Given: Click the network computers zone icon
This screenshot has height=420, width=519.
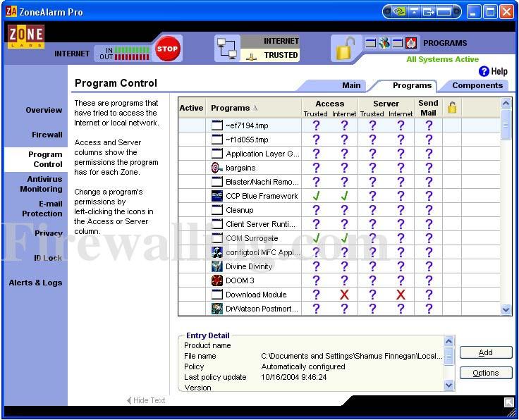Looking at the screenshot, I should click(227, 49).
